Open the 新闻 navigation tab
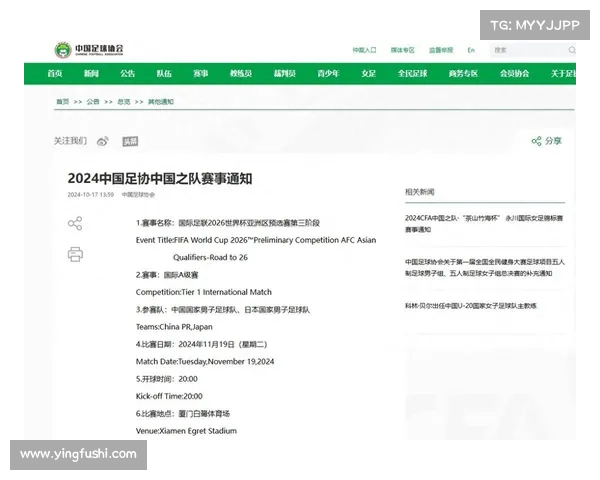 pyautogui.click(x=91, y=73)
